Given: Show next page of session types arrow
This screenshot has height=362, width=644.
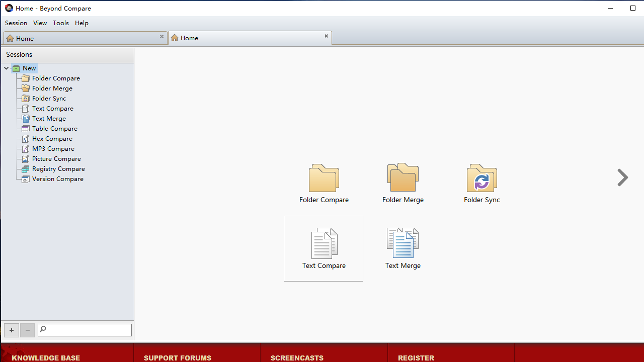Looking at the screenshot, I should click(x=622, y=177).
